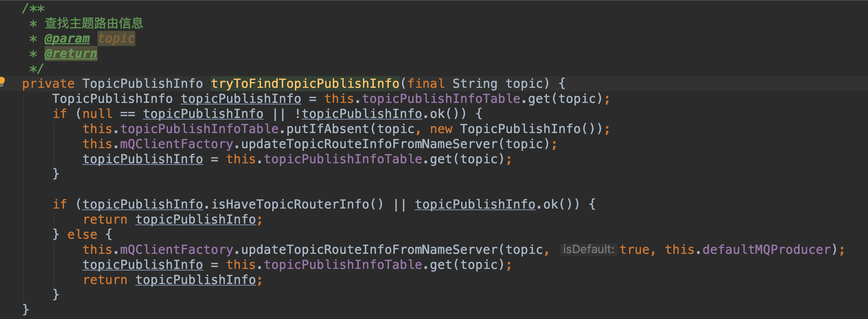Click the null keyword in the if condition
868x319 pixels.
(x=98, y=114)
